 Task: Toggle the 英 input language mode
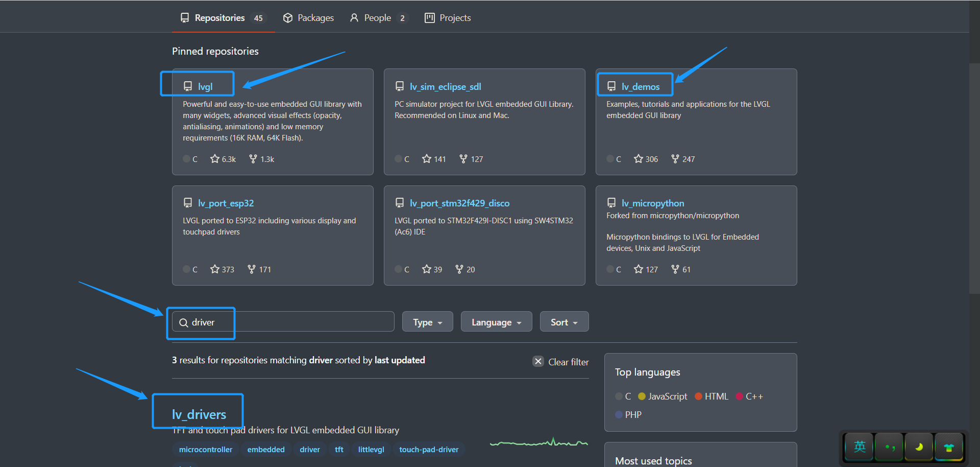860,447
